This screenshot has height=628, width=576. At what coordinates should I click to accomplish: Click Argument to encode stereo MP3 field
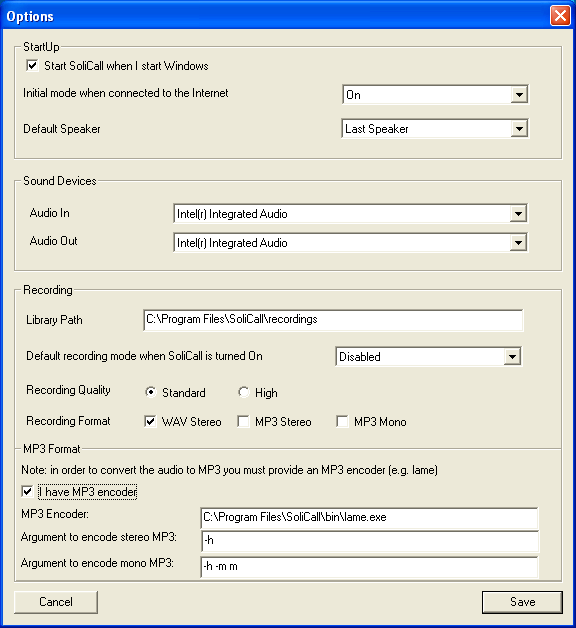click(x=370, y=541)
